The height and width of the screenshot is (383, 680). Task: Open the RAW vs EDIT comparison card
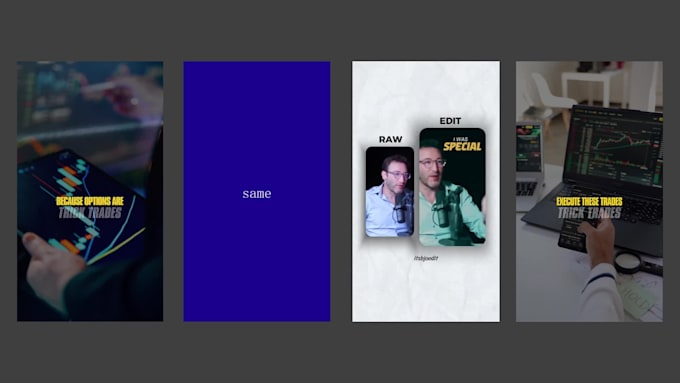pos(426,191)
